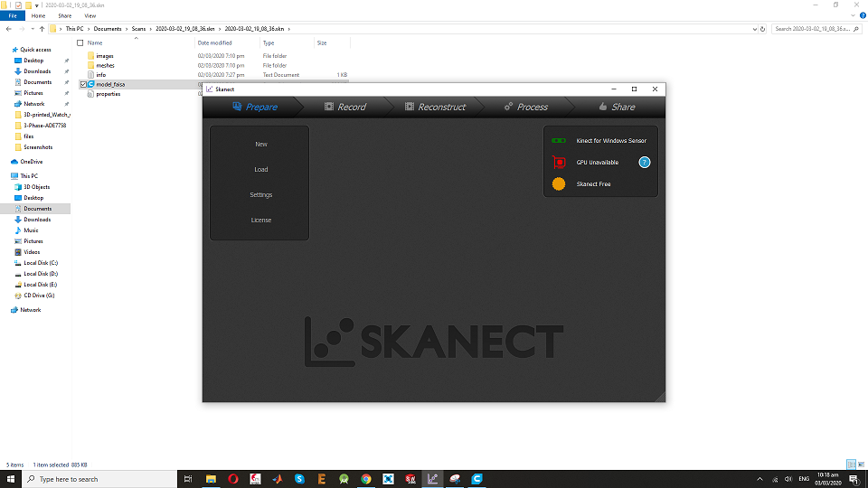Open the Opera browser taskbar icon

click(x=233, y=479)
